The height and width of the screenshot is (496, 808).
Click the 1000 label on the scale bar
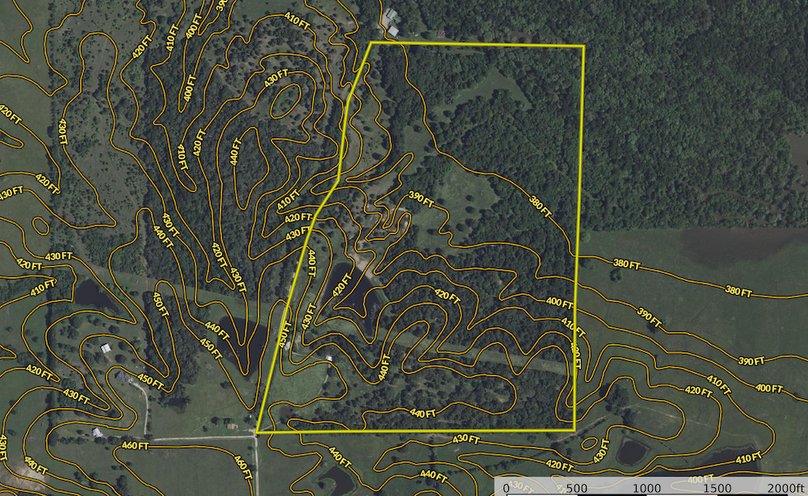646,488
